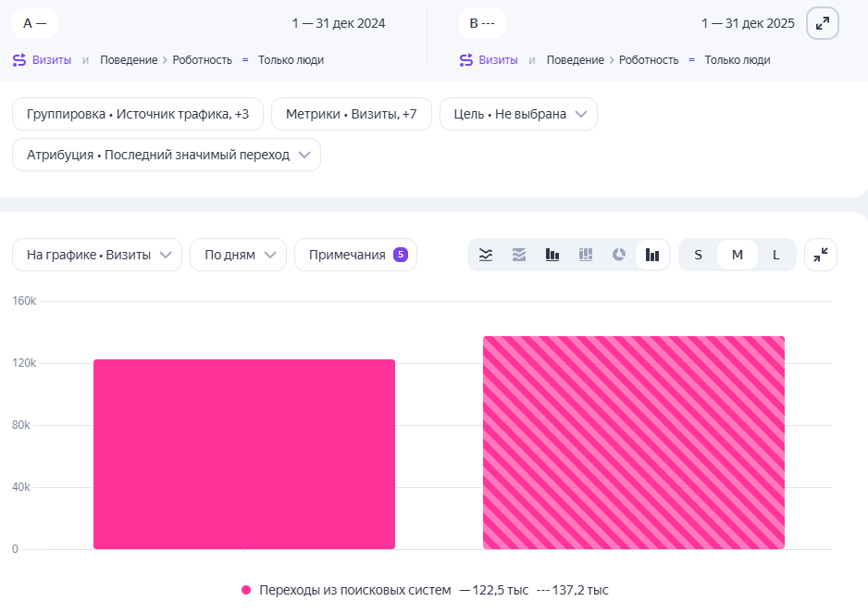
Task: Click the segment A label button
Action: 35,23
